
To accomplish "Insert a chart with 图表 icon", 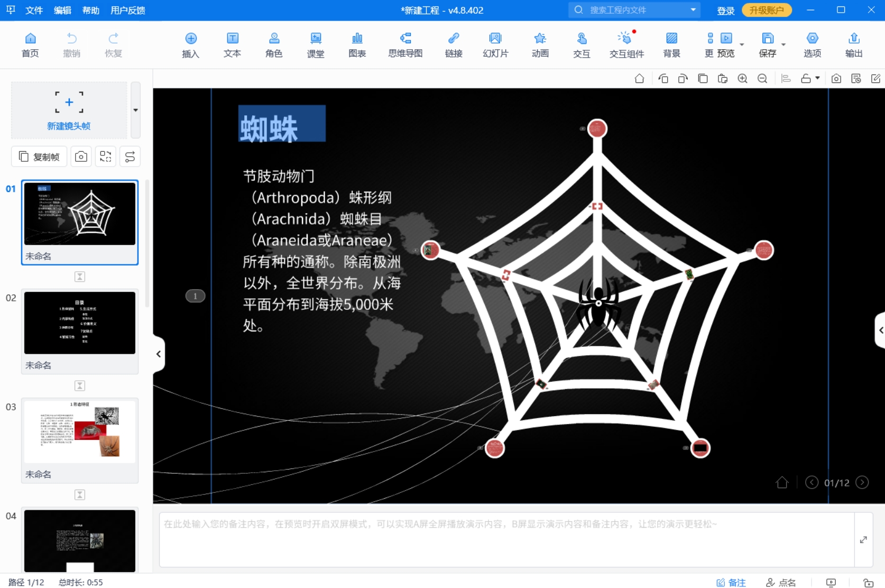I will click(357, 44).
